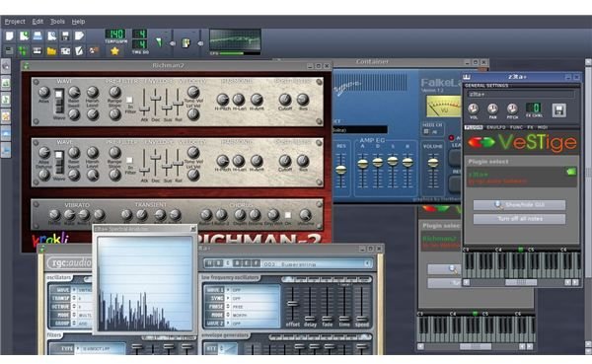592x364 pixels.
Task: Open the fourth sidebar star tab
Action: click(x=6, y=116)
